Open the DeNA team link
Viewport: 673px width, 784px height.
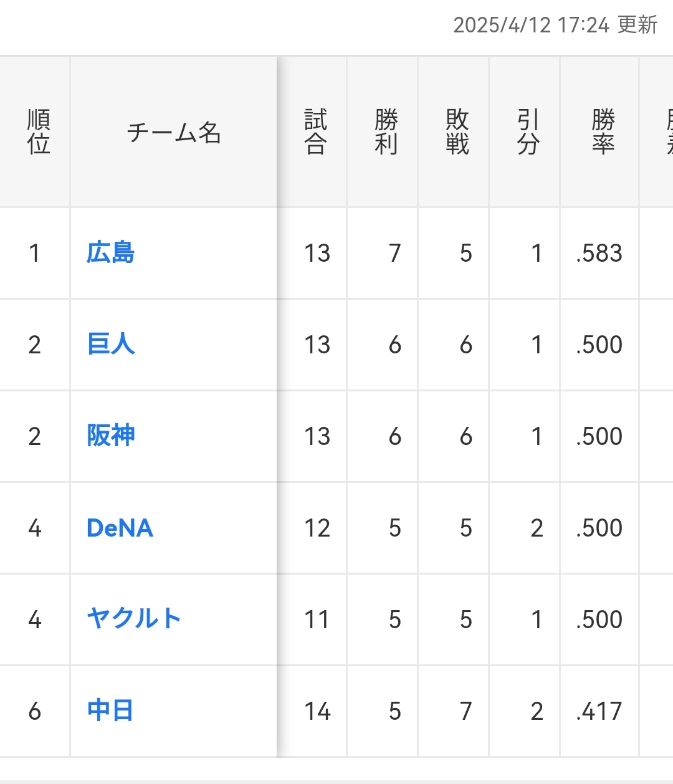point(120,528)
